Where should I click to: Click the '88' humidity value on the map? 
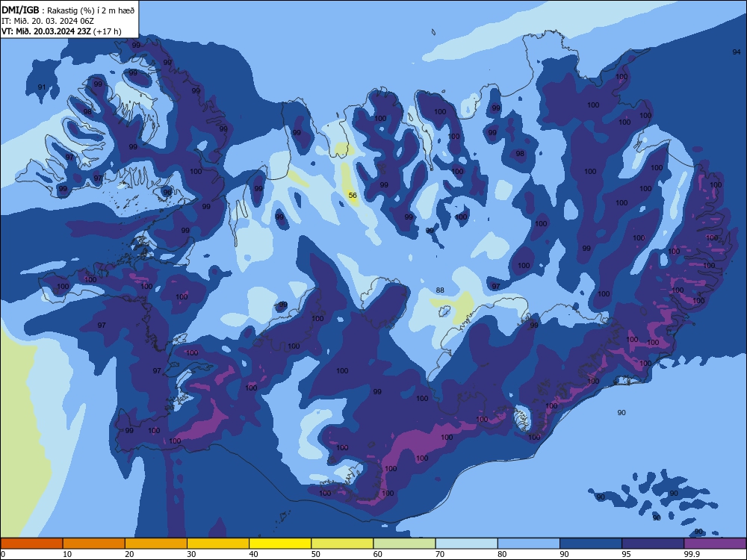coord(440,290)
